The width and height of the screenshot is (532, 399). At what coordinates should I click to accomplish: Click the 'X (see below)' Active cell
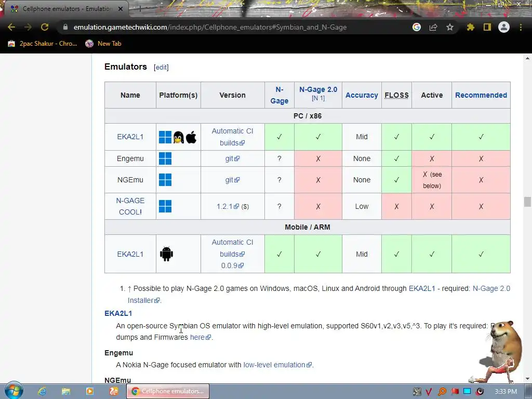click(x=432, y=180)
